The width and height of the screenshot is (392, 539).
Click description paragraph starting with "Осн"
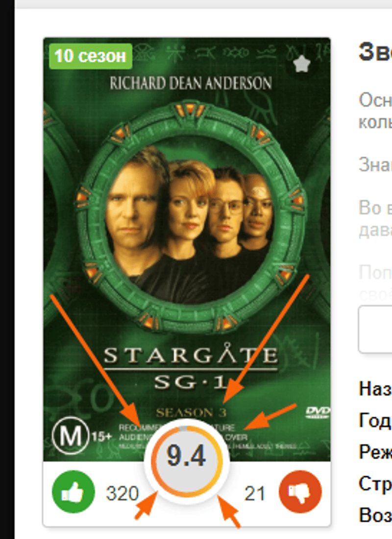(x=375, y=111)
